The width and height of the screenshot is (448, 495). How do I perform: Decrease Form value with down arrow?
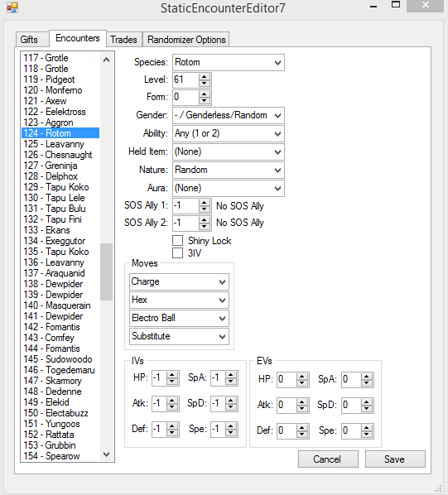205,101
